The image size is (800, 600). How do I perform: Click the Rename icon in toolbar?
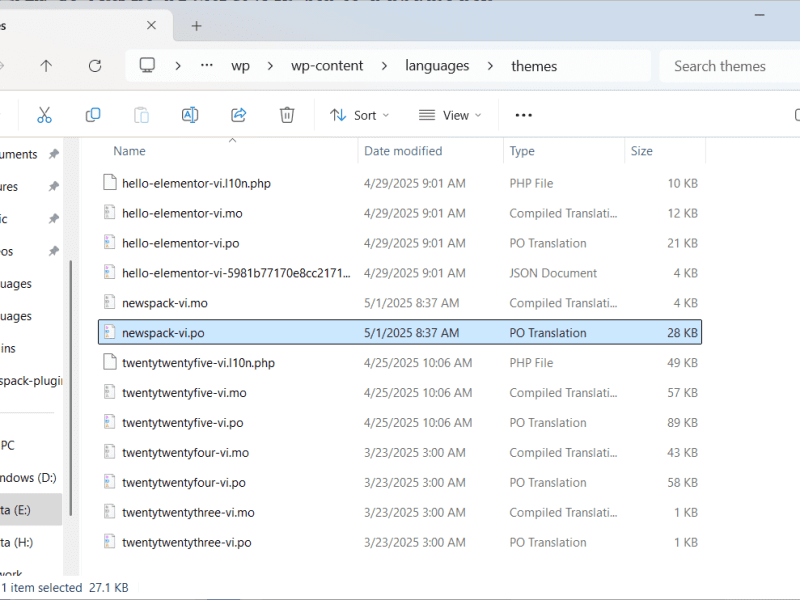pos(190,115)
